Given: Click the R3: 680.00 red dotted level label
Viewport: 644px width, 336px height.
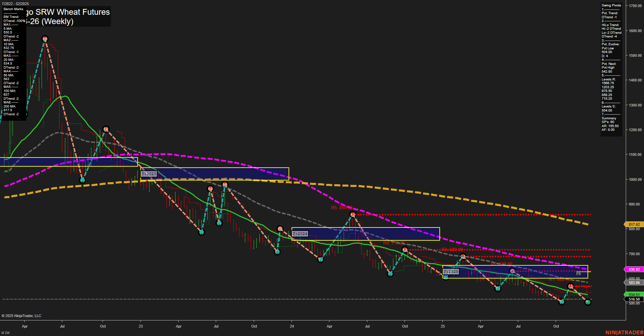Looking at the screenshot, I should pyautogui.click(x=452, y=249).
